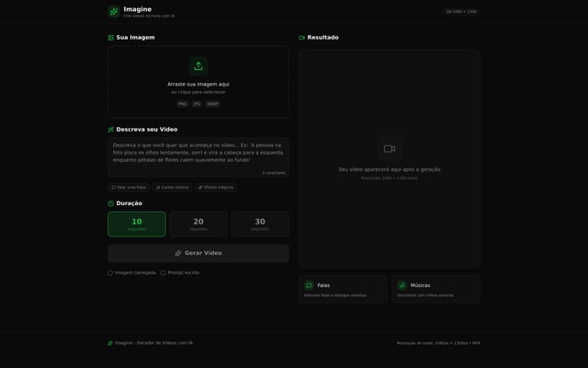Click the Gerar Vídeo button

[x=198, y=253]
